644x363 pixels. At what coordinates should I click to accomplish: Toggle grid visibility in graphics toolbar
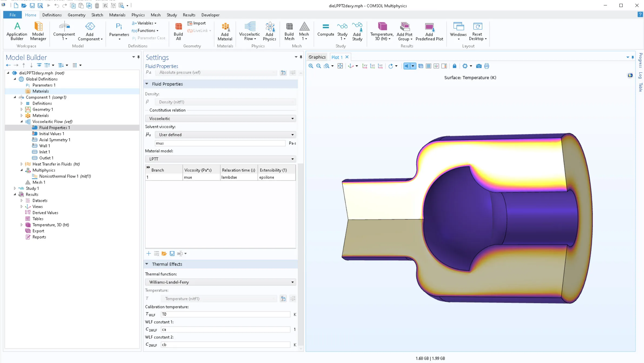click(428, 66)
